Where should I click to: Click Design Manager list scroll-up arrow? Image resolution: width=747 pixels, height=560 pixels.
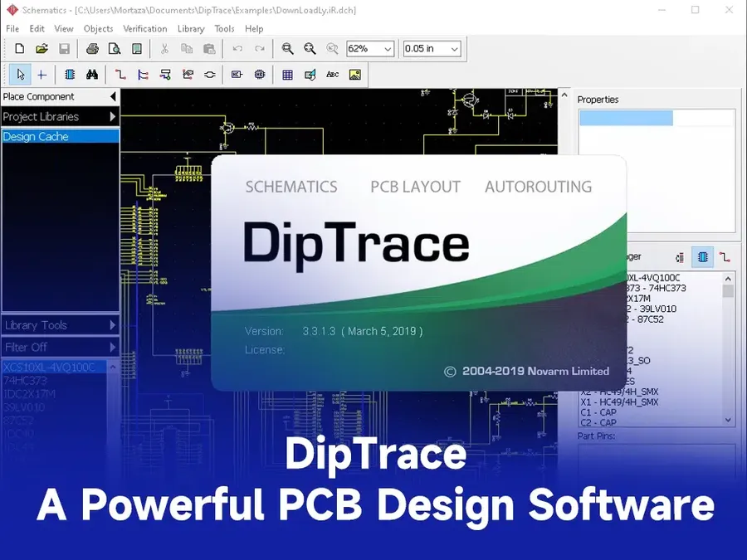point(728,279)
